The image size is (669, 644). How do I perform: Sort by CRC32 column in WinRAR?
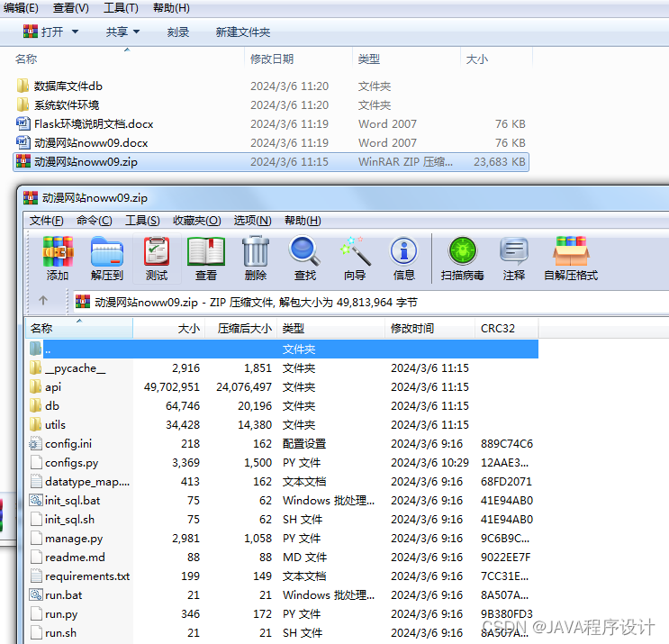tap(506, 328)
